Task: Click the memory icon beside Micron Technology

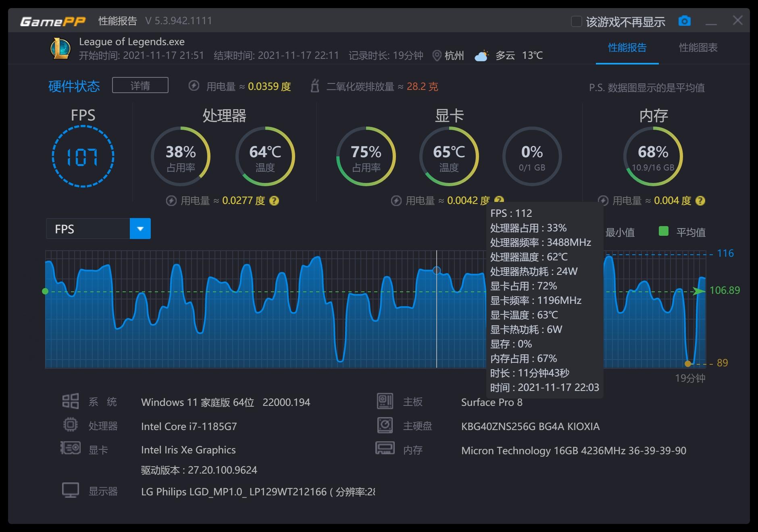Action: pos(386,448)
